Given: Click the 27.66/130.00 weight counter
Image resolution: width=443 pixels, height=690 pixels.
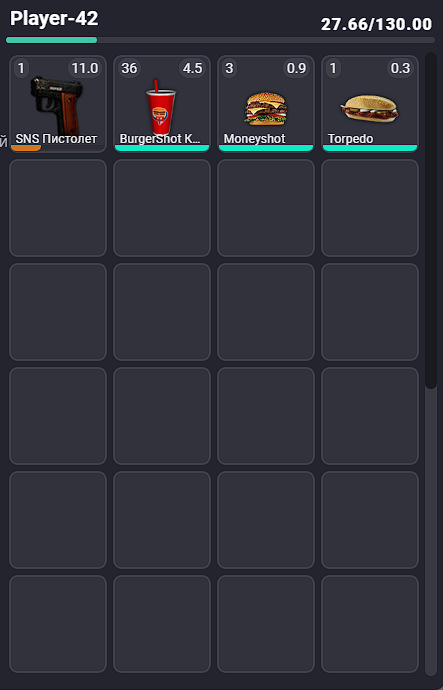Looking at the screenshot, I should click(376, 24).
